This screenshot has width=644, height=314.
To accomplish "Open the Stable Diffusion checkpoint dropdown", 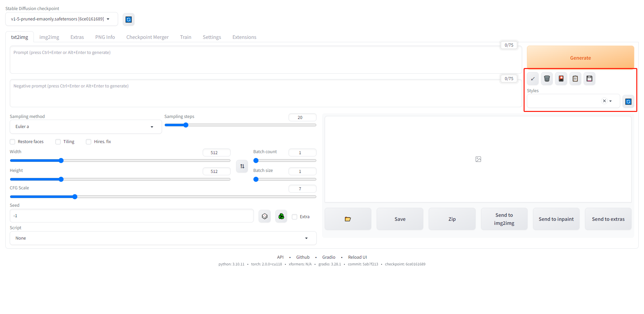I will 61,19.
